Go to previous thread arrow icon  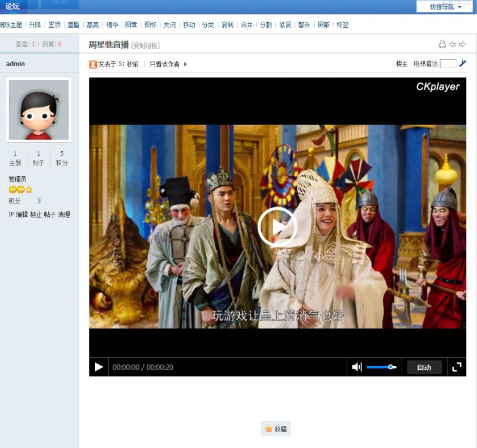point(453,44)
